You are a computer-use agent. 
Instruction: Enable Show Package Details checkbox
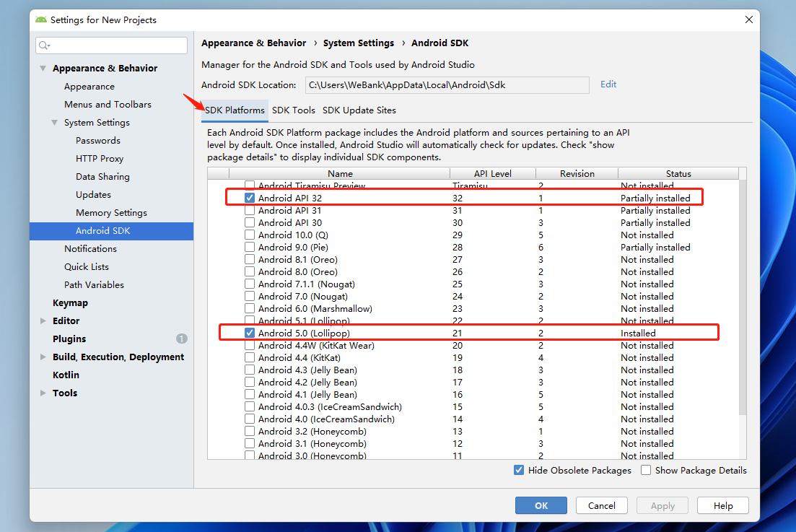tap(646, 470)
